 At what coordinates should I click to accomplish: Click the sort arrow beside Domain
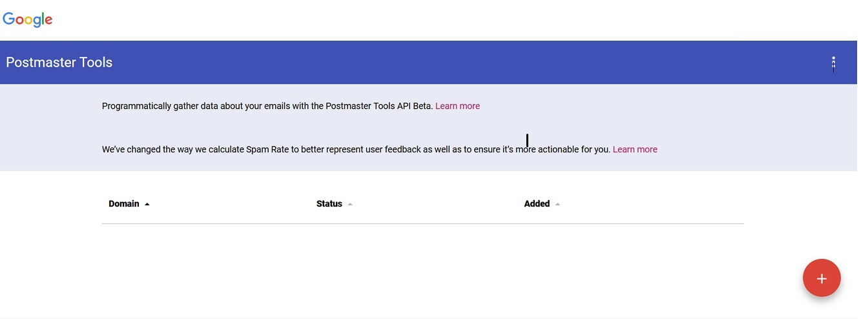(147, 204)
